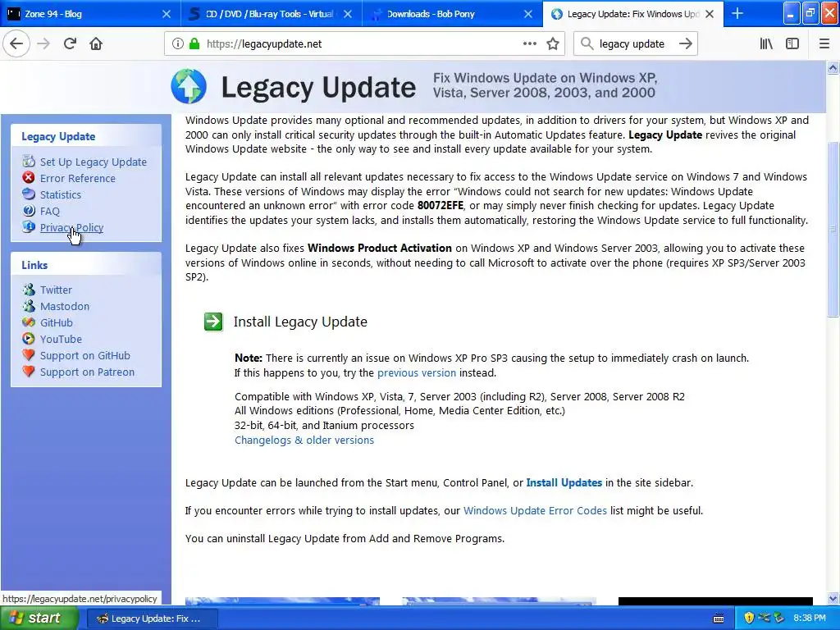Click the page scrollbar up arrow
The width and height of the screenshot is (840, 630).
coord(833,67)
